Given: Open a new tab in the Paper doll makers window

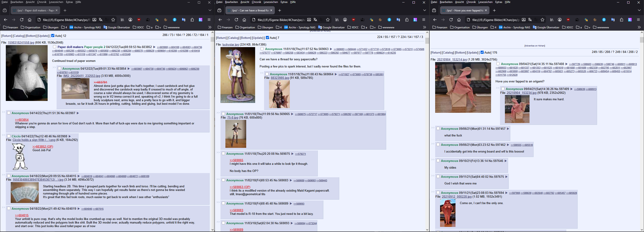Looking at the screenshot, I should click(65, 10).
